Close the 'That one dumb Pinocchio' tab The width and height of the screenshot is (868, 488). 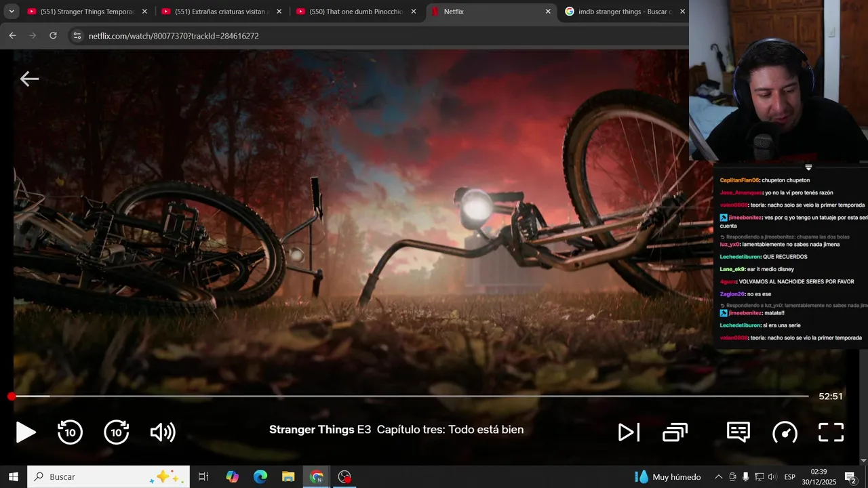click(414, 12)
